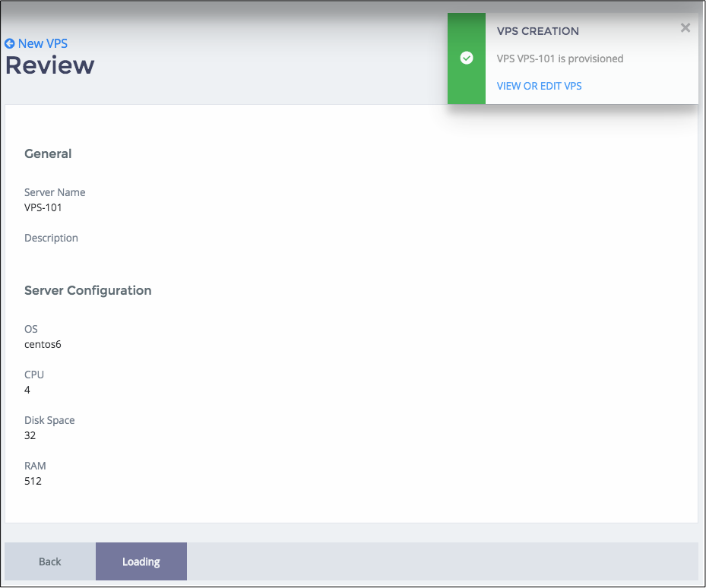Click the RAM value 512

pos(33,481)
